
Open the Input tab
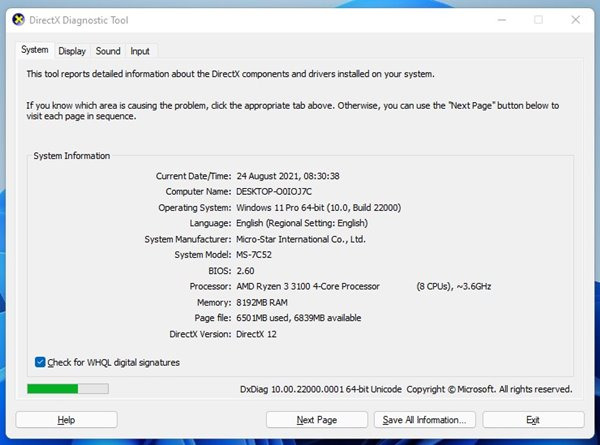click(140, 51)
